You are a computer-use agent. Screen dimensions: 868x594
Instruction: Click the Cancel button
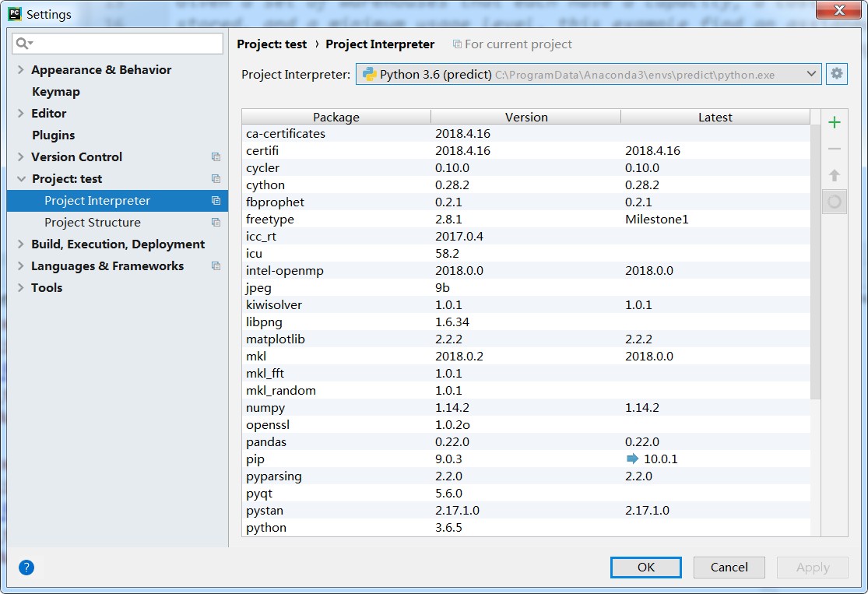(729, 568)
